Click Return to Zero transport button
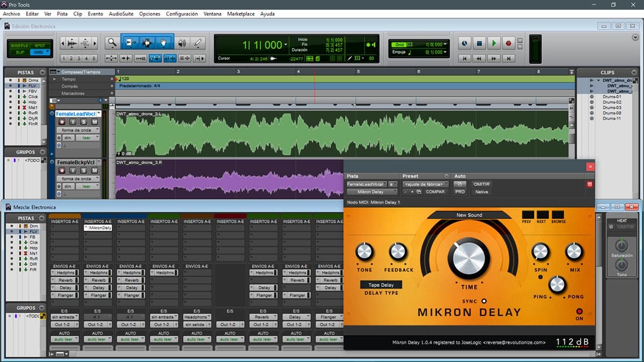 [465, 58]
